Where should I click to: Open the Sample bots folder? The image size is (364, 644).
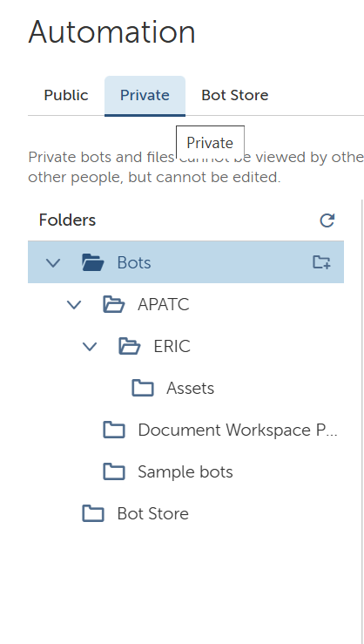(x=185, y=472)
